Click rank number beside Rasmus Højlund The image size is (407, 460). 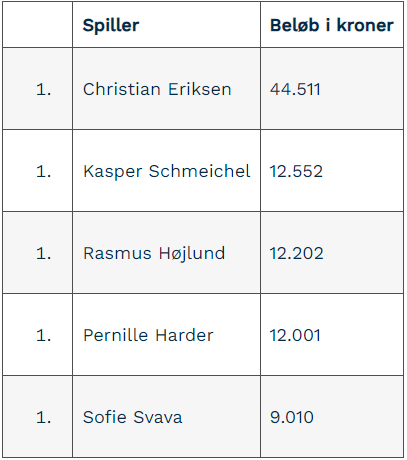[x=43, y=253]
